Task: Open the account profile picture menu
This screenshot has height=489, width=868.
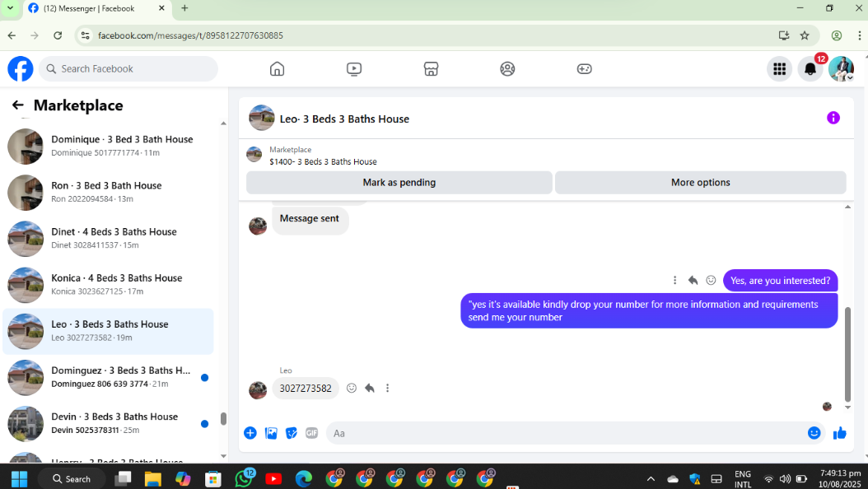Action: coord(841,69)
